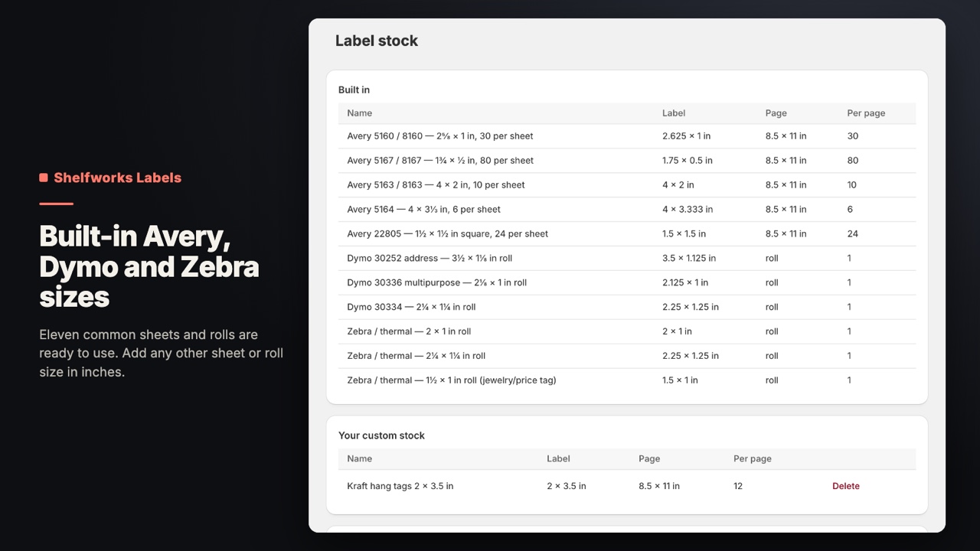Select the Avery 5160 / 8160 row name
Screen dimensions: 980x551
click(440, 136)
